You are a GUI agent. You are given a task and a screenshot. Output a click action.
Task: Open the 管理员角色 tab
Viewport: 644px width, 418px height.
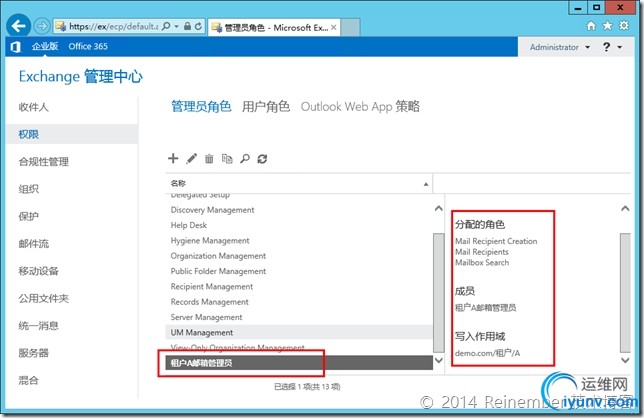click(x=201, y=107)
